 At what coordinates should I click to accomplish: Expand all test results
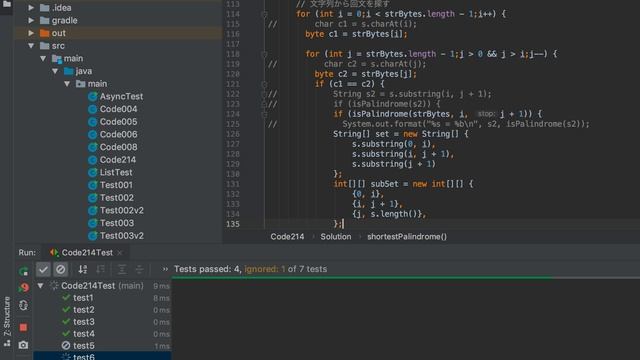(122, 269)
